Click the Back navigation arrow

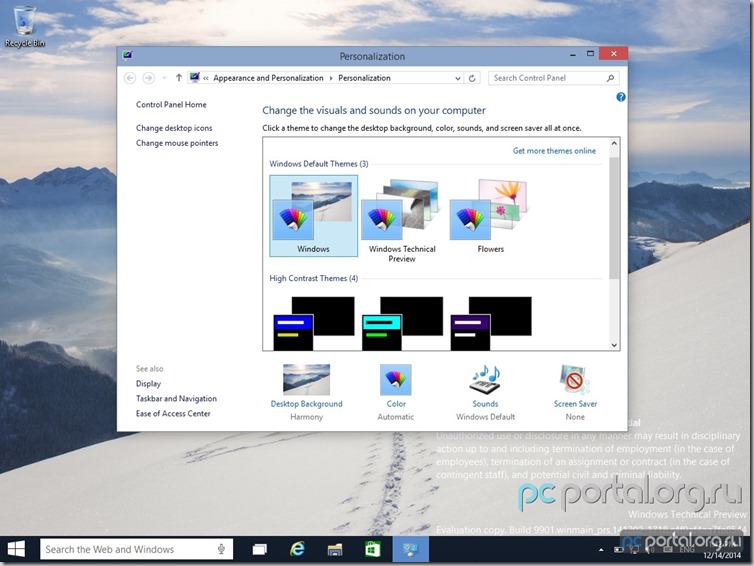(130, 78)
